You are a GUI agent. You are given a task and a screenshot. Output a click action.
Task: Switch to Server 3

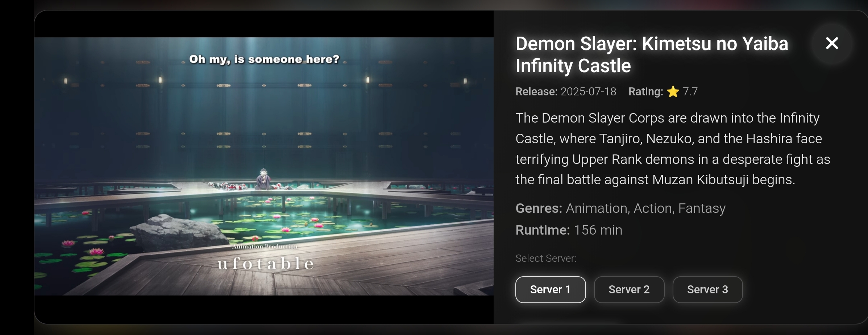[x=707, y=290]
